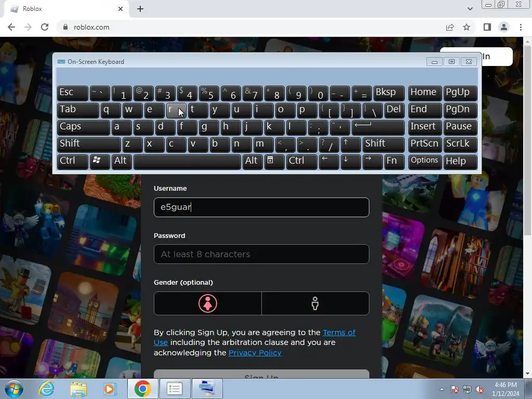Image resolution: width=532 pixels, height=399 pixels.
Task: Open Chrome side panel icon
Action: click(x=487, y=27)
